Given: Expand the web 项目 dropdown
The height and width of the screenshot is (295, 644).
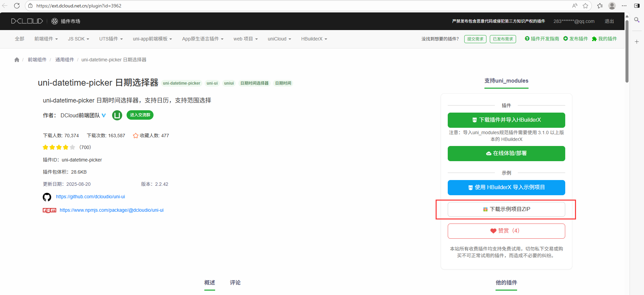Looking at the screenshot, I should [x=246, y=39].
